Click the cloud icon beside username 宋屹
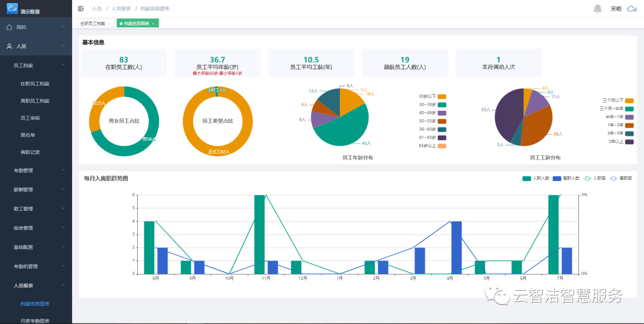Screen dimensions: 644x324 pyautogui.click(x=631, y=8)
